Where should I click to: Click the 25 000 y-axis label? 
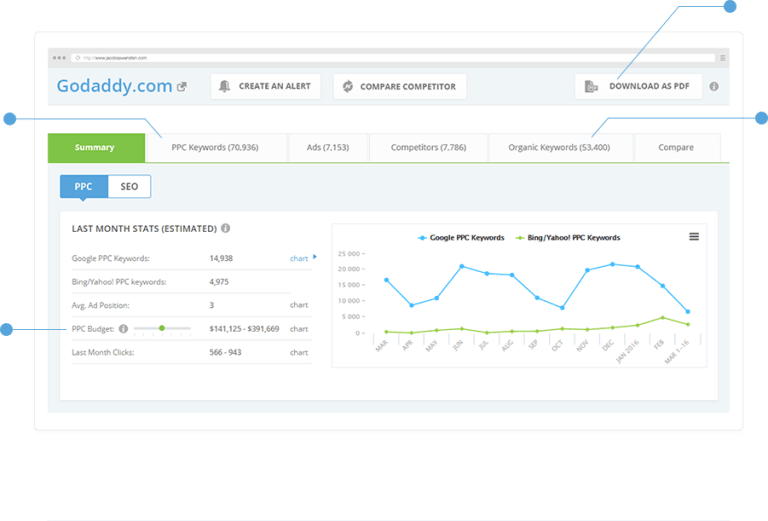pyautogui.click(x=349, y=254)
